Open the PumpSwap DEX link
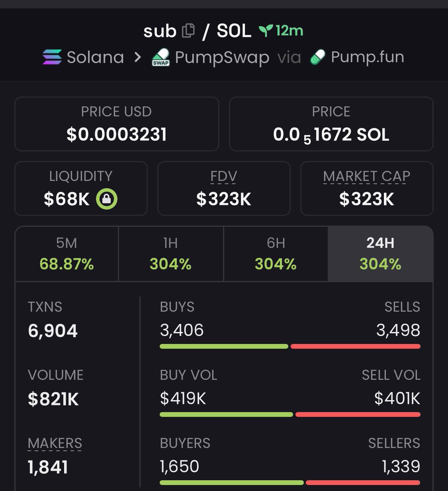448x491 pixels. 222,58
